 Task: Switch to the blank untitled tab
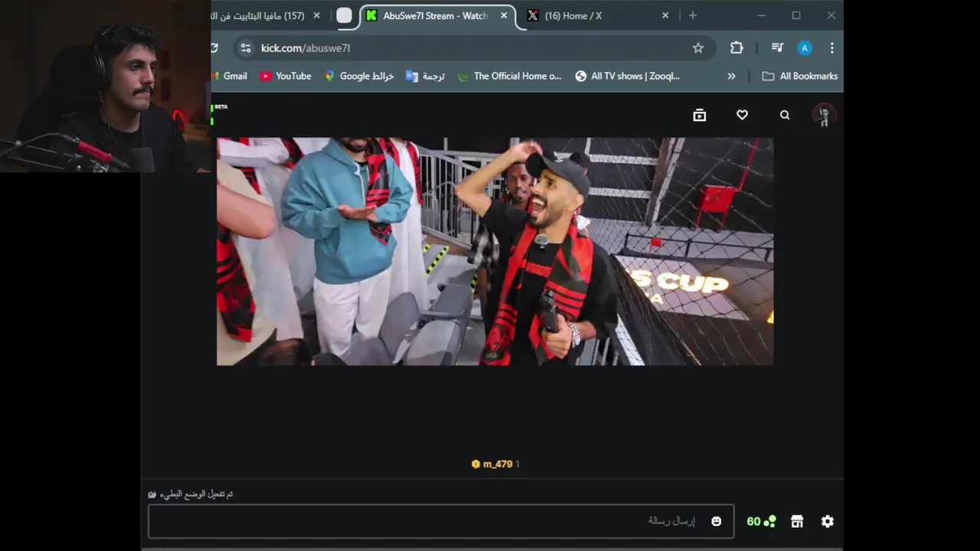coord(344,15)
